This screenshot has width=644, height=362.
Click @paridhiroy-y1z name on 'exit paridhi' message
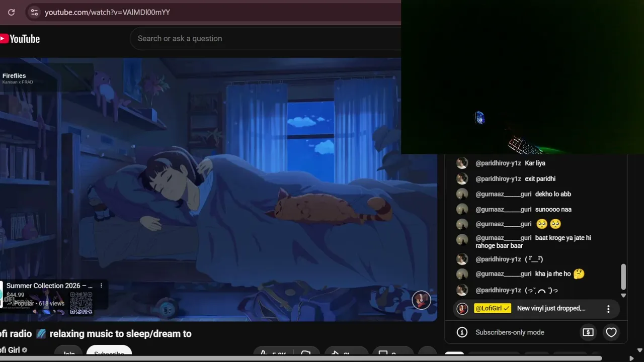pyautogui.click(x=498, y=178)
